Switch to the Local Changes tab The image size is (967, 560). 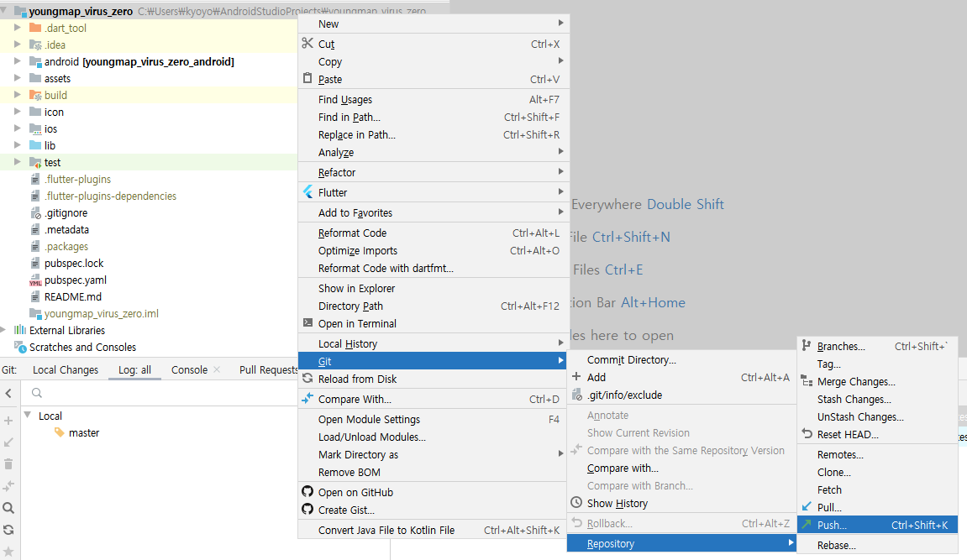[66, 369]
